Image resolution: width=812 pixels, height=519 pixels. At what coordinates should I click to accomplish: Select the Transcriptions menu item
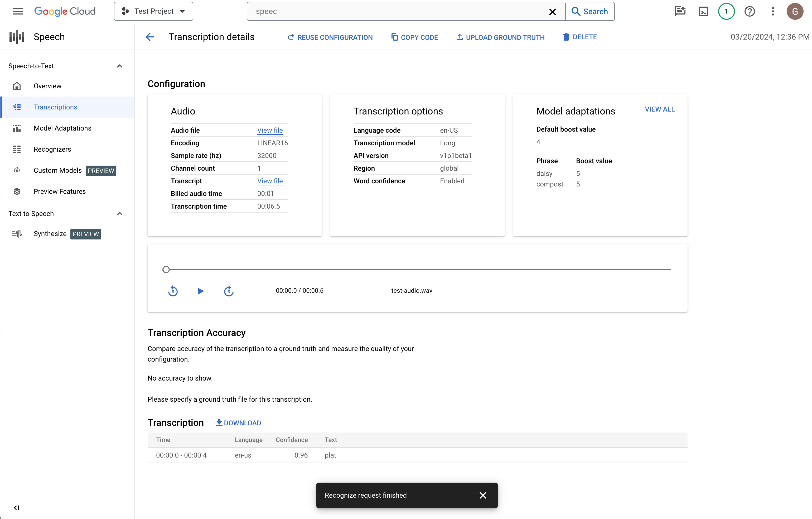(56, 107)
